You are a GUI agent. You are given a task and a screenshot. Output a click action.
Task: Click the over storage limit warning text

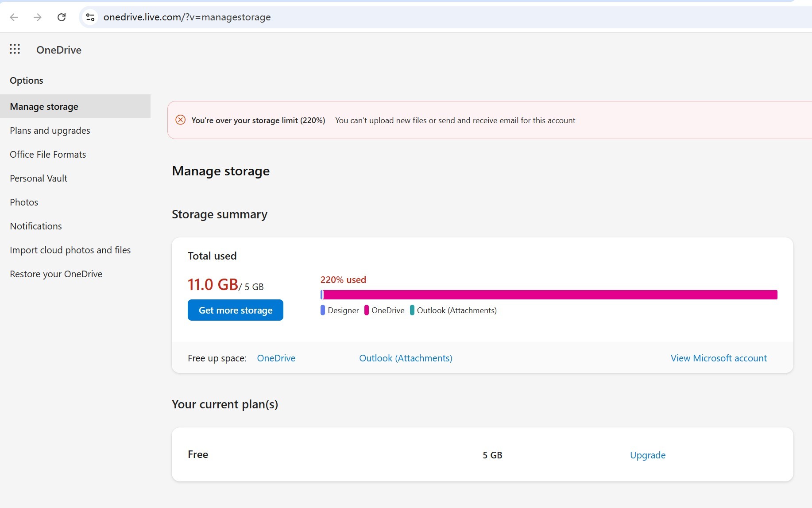[258, 120]
